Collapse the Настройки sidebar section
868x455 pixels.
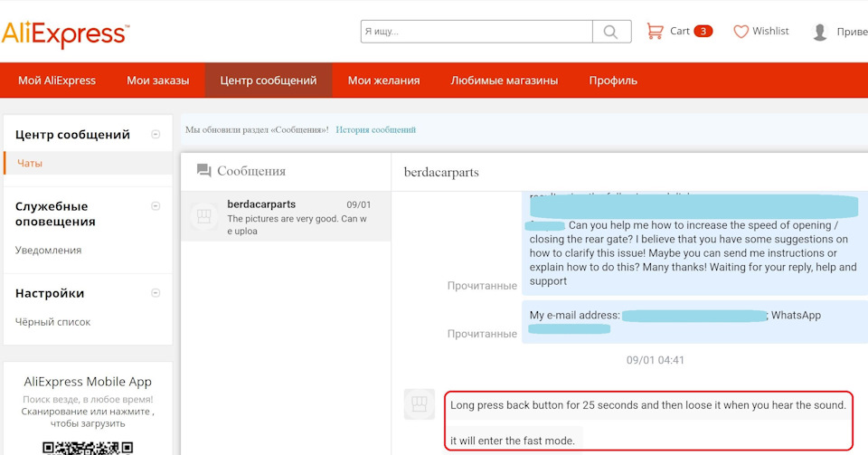pyautogui.click(x=156, y=293)
